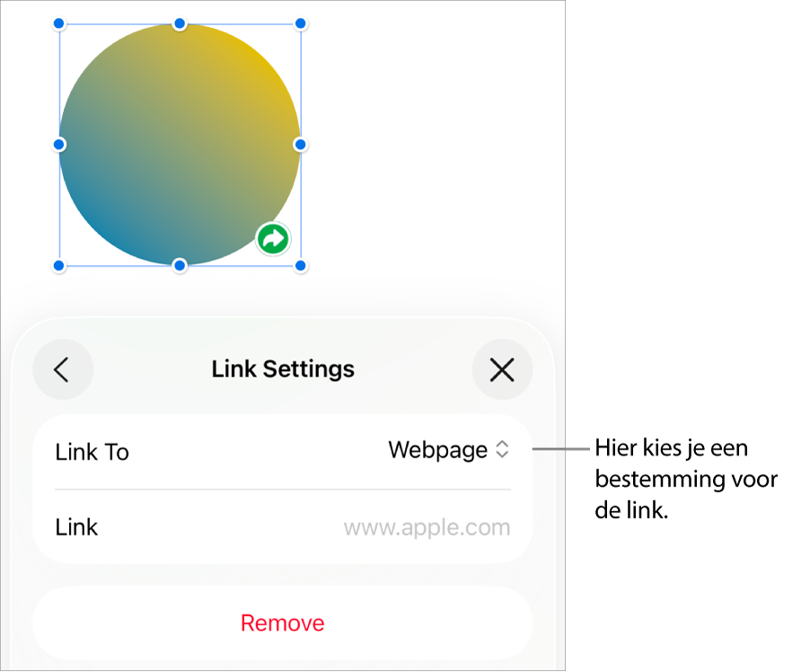This screenshot has height=672, width=810.
Task: Click the bottom-right selection handle
Action: pos(300,266)
